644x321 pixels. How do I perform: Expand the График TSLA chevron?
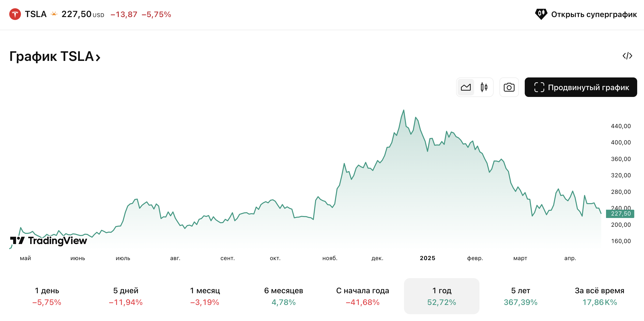point(98,57)
